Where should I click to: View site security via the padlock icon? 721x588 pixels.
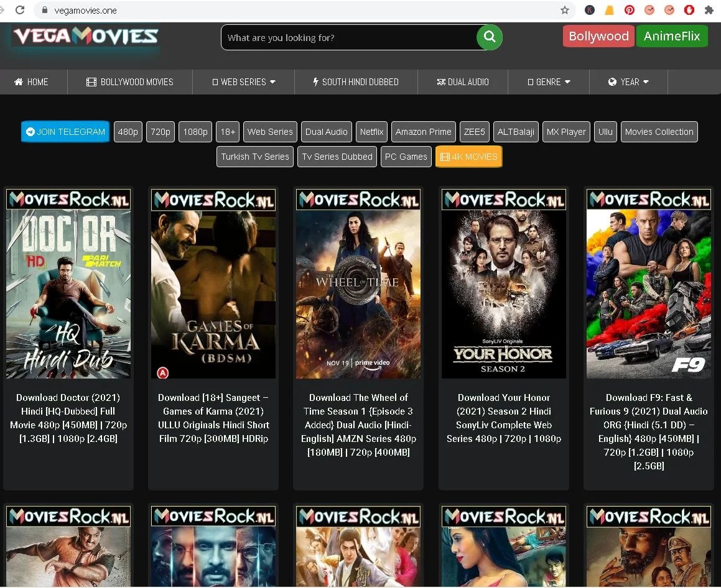[x=45, y=10]
